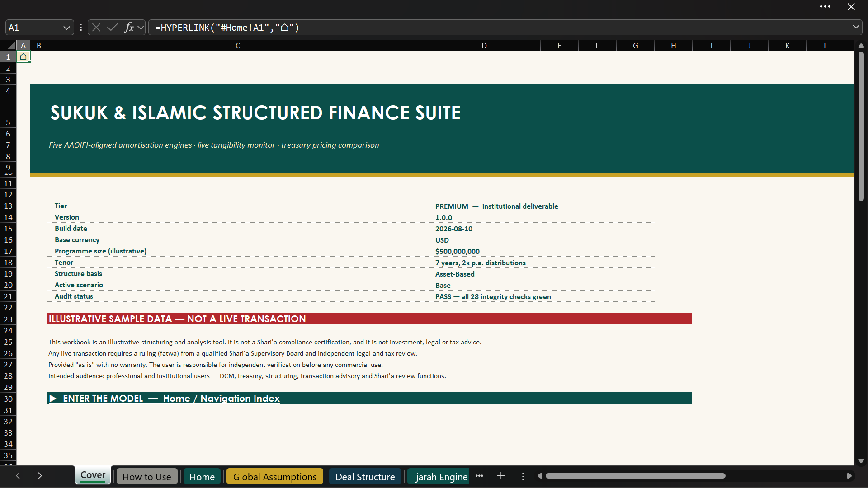Viewport: 868px width, 488px height.
Task: Go to next sheet tab arrow
Action: click(40, 476)
